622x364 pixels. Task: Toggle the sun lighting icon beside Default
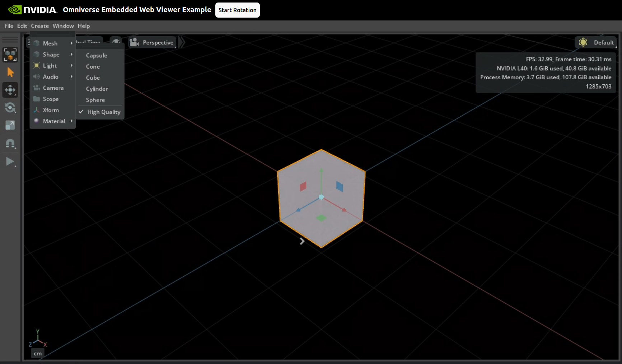click(x=583, y=42)
